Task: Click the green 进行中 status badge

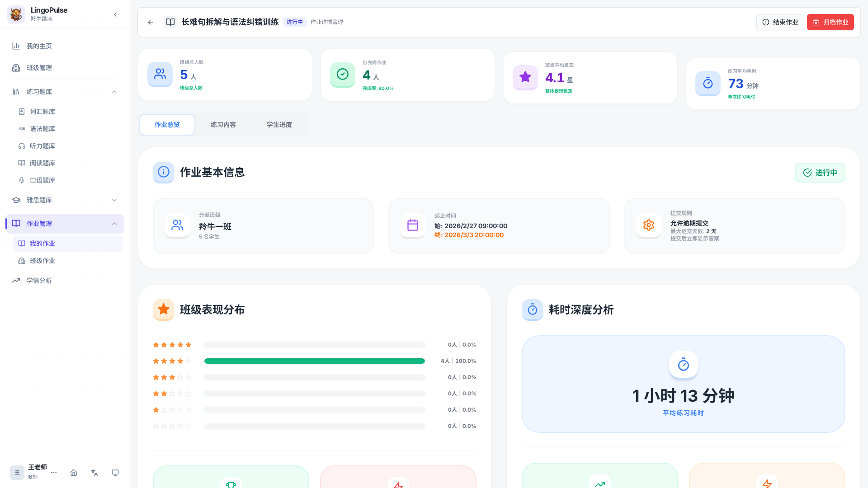Action: click(820, 173)
